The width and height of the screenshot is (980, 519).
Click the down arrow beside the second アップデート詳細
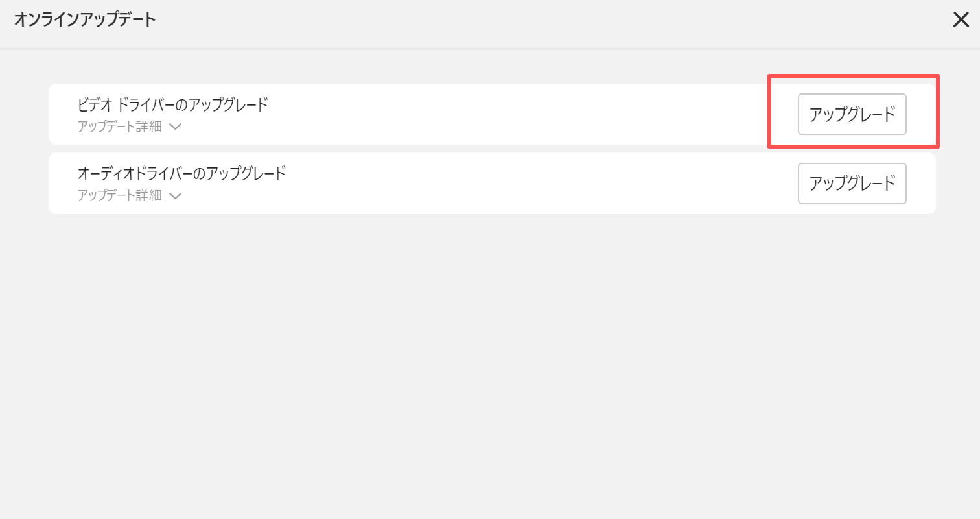click(x=175, y=196)
